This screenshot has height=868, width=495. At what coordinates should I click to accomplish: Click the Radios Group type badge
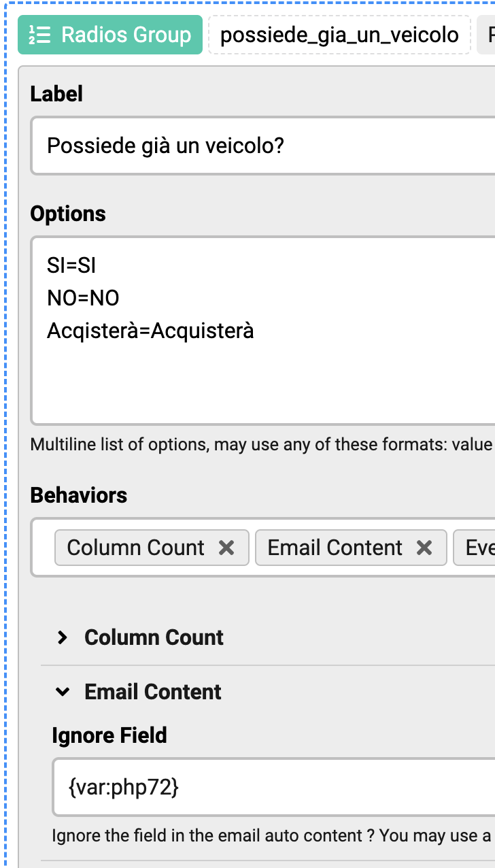coord(110,35)
